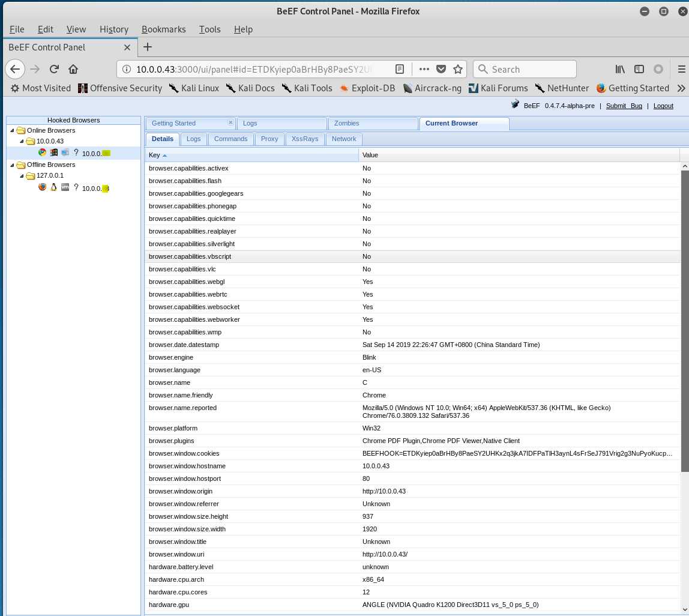Click Linux penguin icon of offline browser
Image resolution: width=689 pixels, height=616 pixels.
tap(53, 187)
